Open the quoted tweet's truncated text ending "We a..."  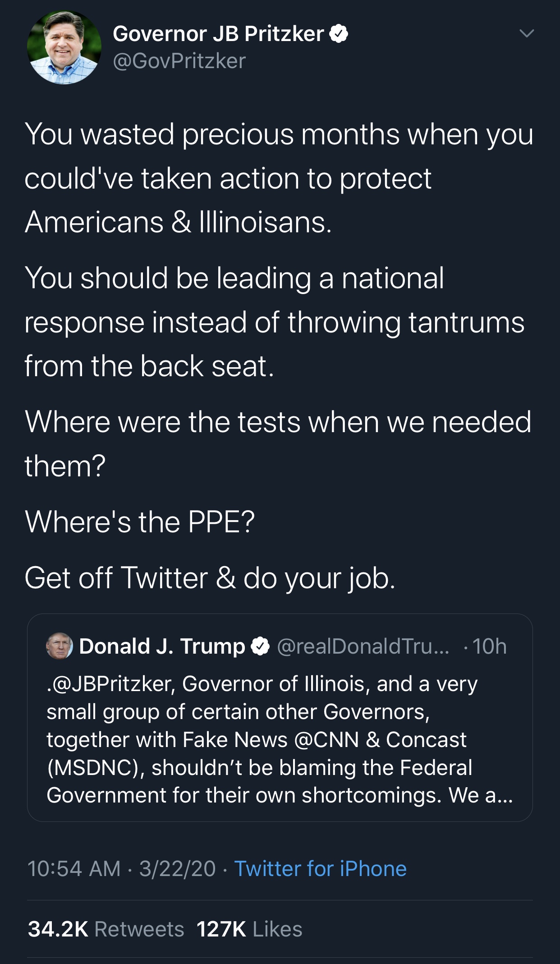coord(280,795)
